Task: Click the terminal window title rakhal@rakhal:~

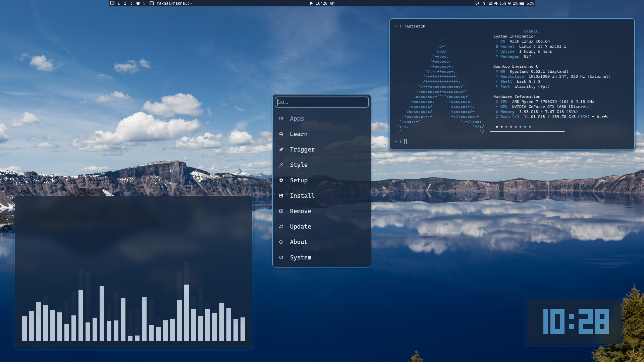Action: pyautogui.click(x=174, y=3)
